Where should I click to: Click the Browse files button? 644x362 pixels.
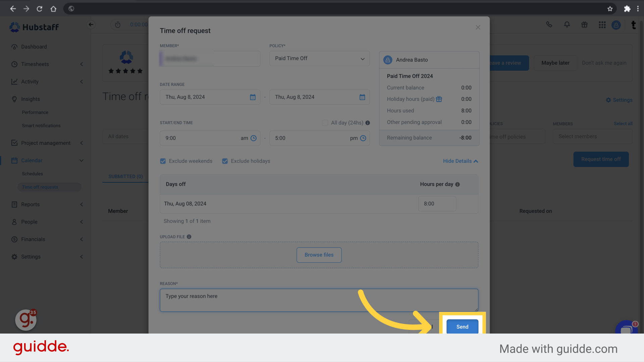pos(319,255)
